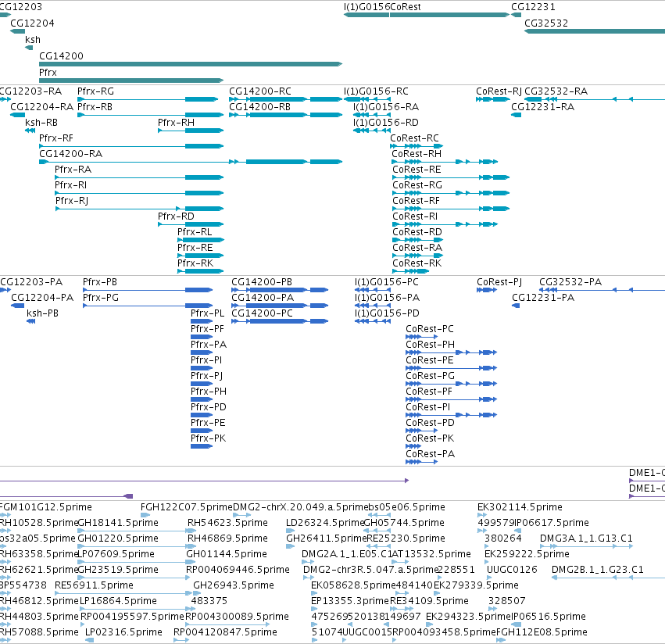Click the RE56911.5prime EST label
Screen dimensions: 665x644
(94, 585)
